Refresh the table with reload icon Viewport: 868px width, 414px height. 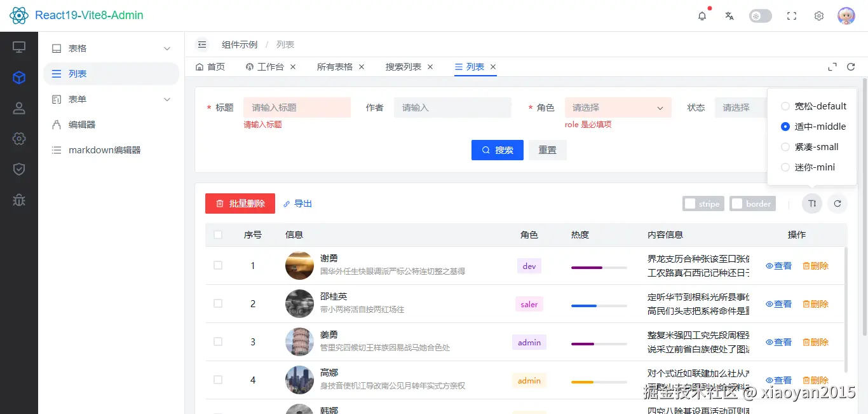click(837, 204)
